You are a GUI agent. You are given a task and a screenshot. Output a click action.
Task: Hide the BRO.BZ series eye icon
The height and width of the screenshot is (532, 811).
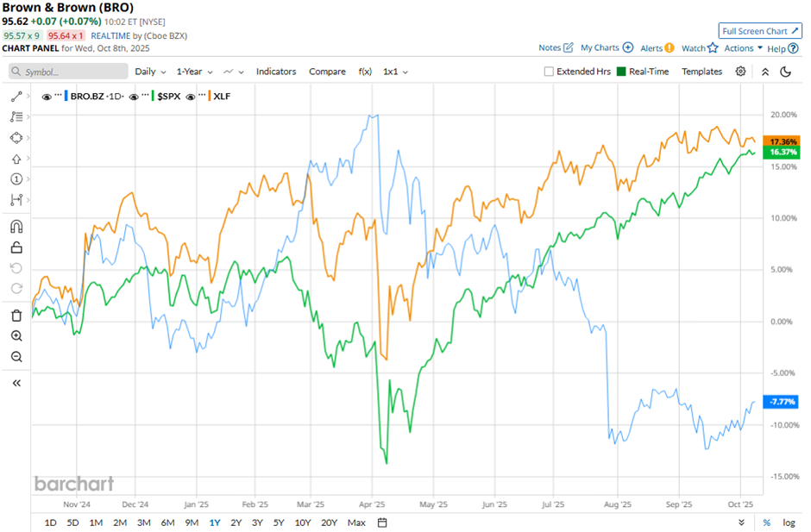47,97
